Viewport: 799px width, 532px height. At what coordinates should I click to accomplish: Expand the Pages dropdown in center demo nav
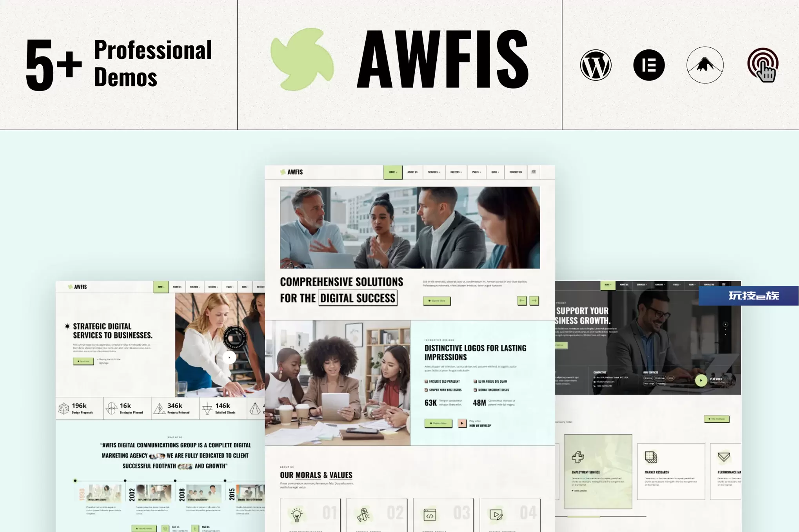pyautogui.click(x=476, y=172)
